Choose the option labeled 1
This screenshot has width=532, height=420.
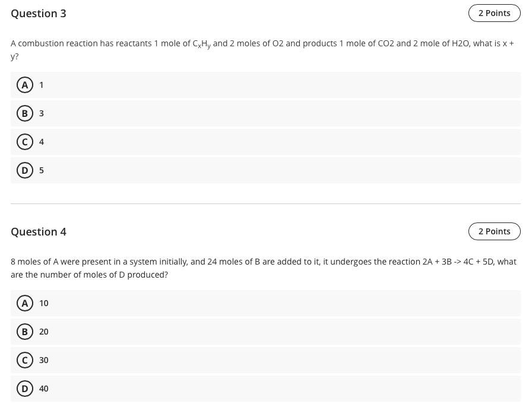click(x=42, y=85)
